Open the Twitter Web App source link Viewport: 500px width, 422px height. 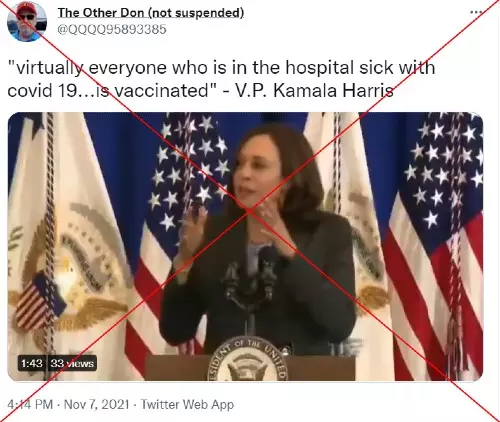click(x=187, y=404)
